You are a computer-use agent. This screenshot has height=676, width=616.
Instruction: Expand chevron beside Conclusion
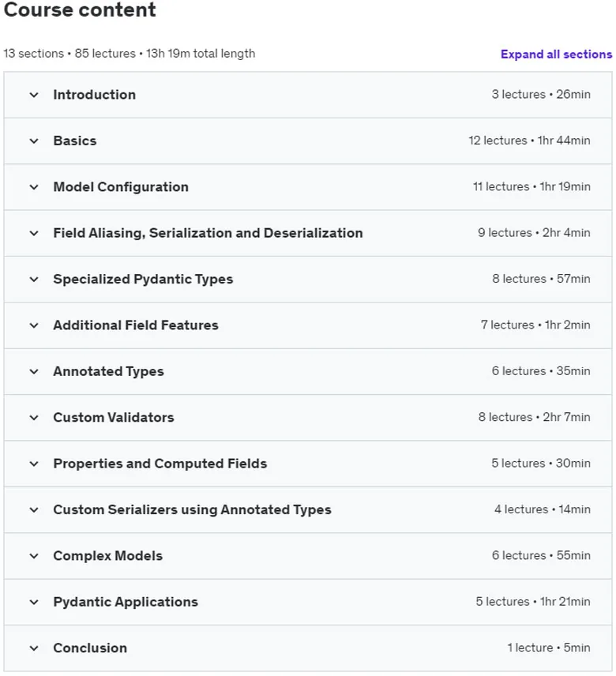click(34, 648)
